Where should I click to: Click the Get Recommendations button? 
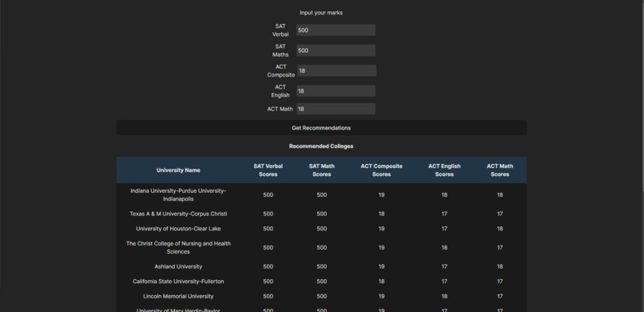click(x=321, y=128)
